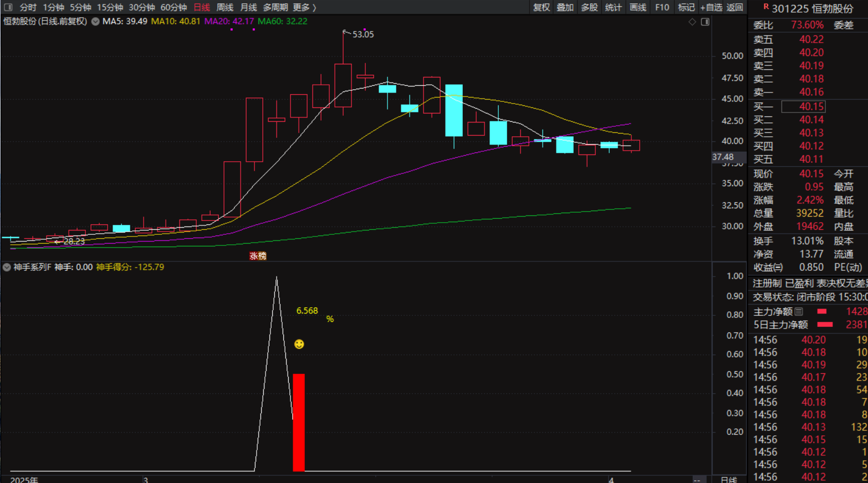Click the 返回 back button
Viewport: 868px width, 483px height.
coord(735,7)
